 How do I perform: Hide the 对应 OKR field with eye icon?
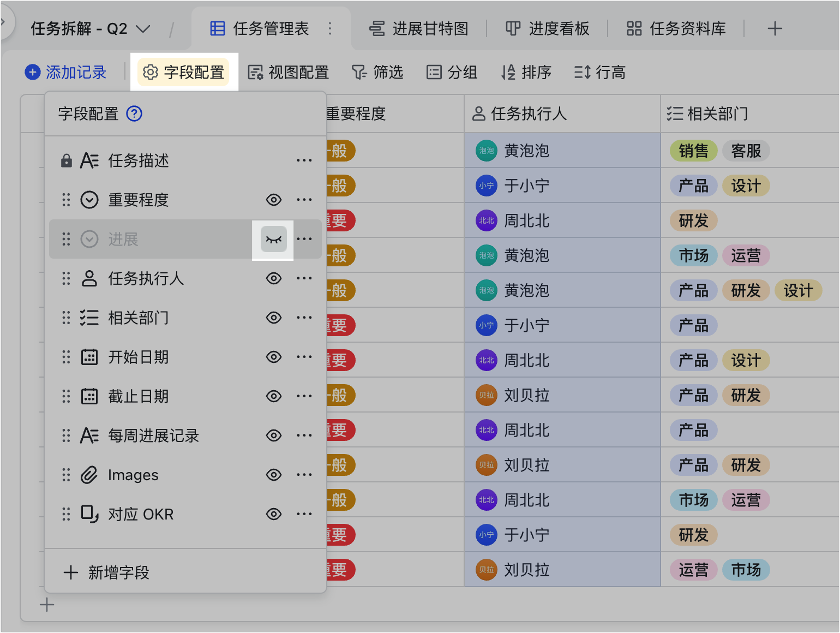[x=274, y=514]
